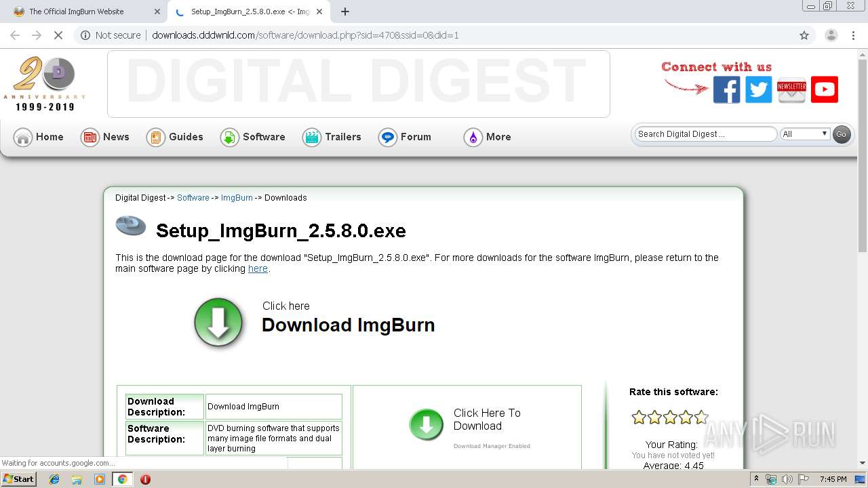The image size is (868, 488).
Task: Open the All search category dropdown
Action: [x=806, y=134]
